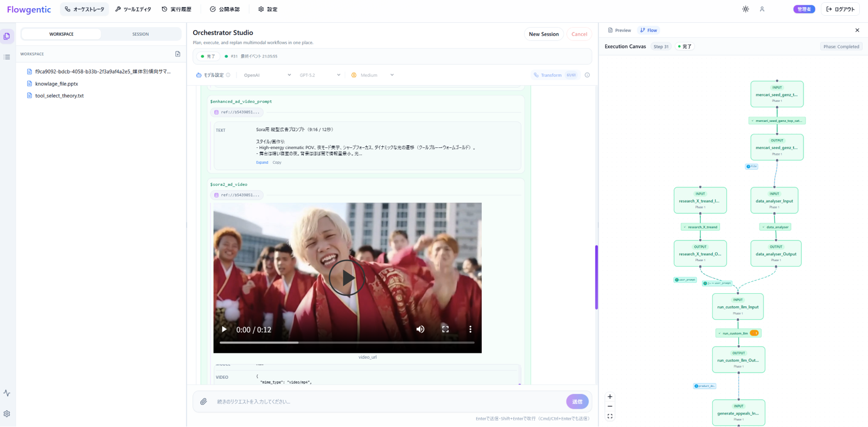Click the New Session button
This screenshot has width=868, height=427.
point(544,34)
